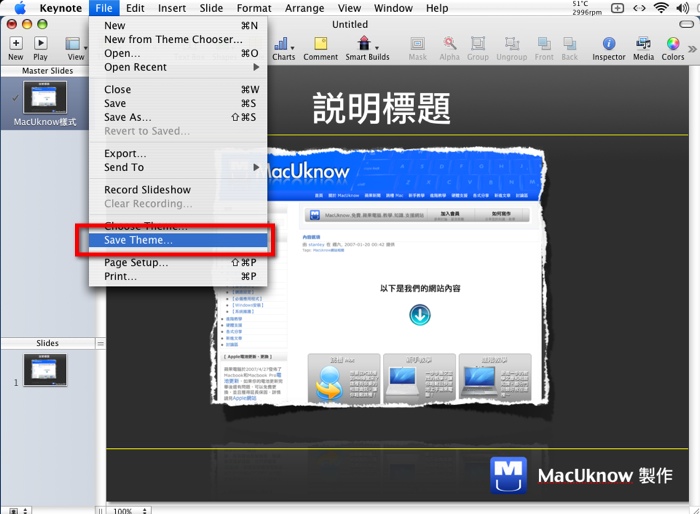Send object to Back icon
This screenshot has height=514, width=700.
(x=569, y=43)
